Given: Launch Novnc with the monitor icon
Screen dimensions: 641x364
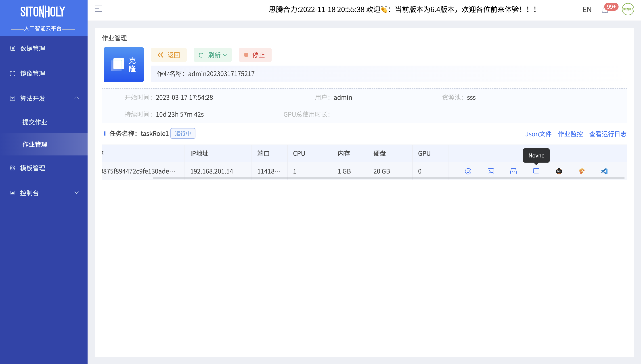Looking at the screenshot, I should click(536, 171).
